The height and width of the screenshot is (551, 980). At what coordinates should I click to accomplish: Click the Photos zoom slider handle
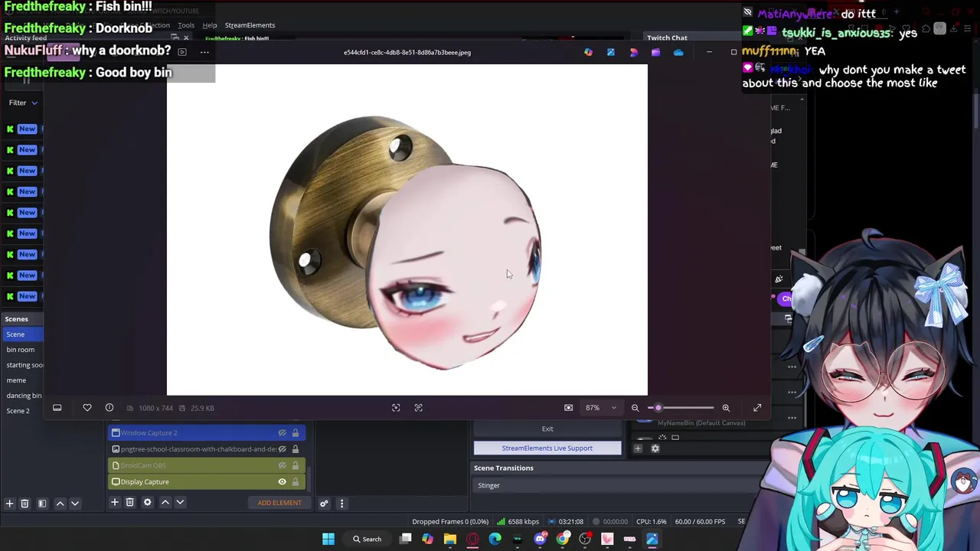point(658,408)
